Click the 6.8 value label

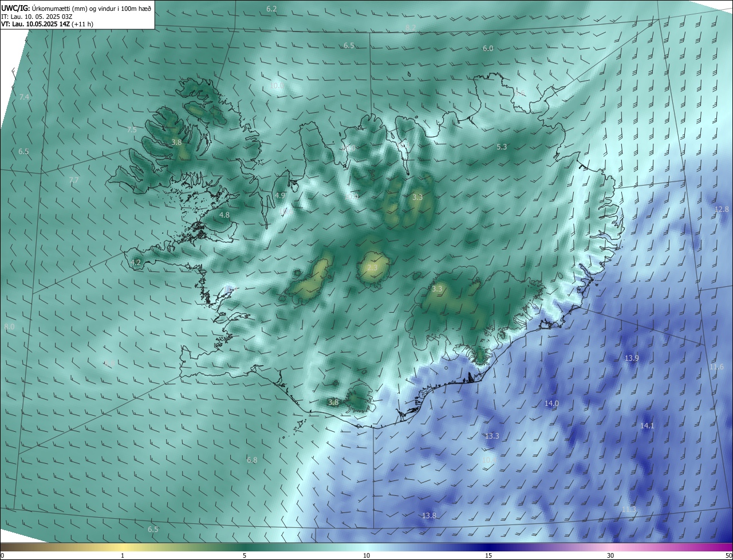(252, 460)
